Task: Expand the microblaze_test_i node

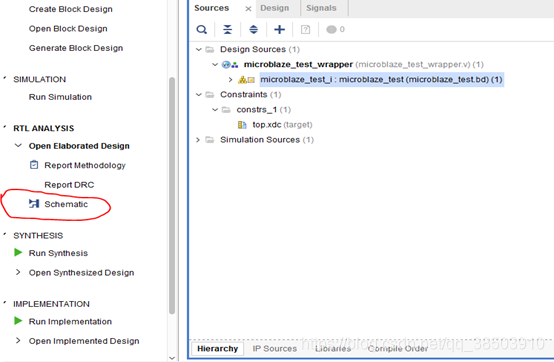Action: [230, 79]
